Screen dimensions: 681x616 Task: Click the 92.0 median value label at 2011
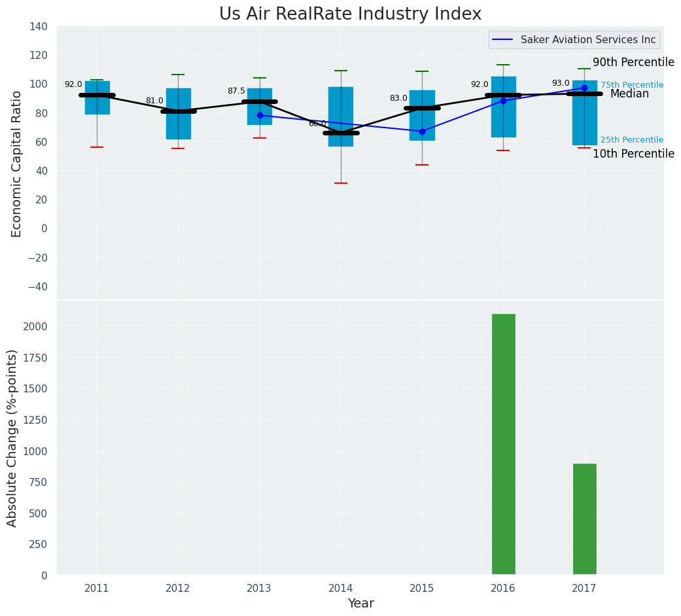[x=73, y=84]
